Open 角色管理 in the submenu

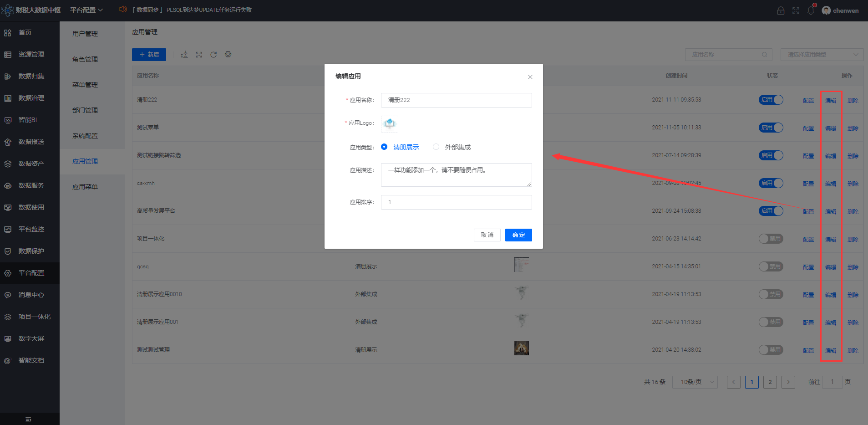click(85, 59)
